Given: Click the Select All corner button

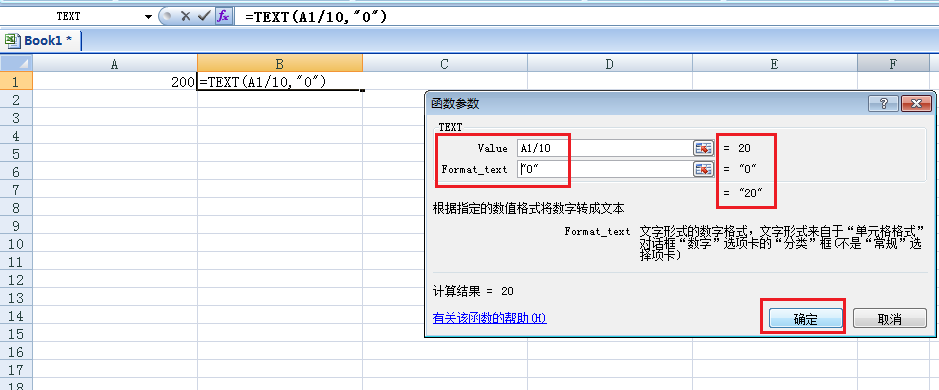Looking at the screenshot, I should click(x=16, y=64).
